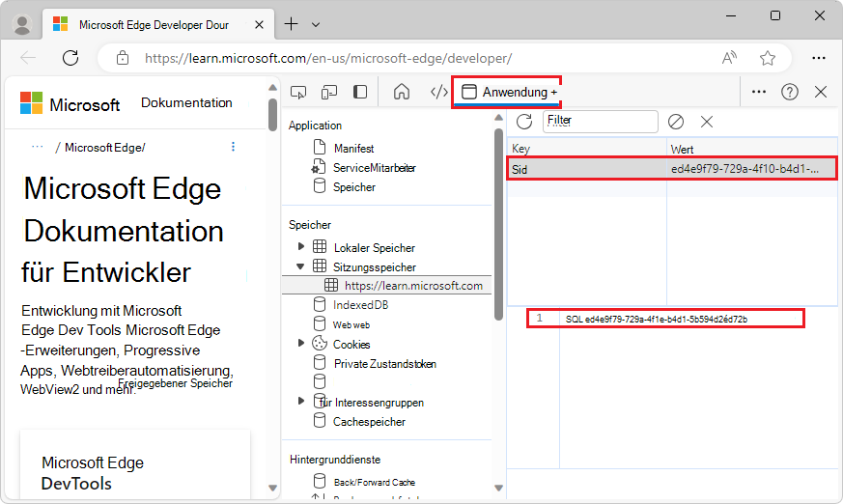
Task: Expand breadcrumb ellipsis on webpage
Action: coord(37,147)
